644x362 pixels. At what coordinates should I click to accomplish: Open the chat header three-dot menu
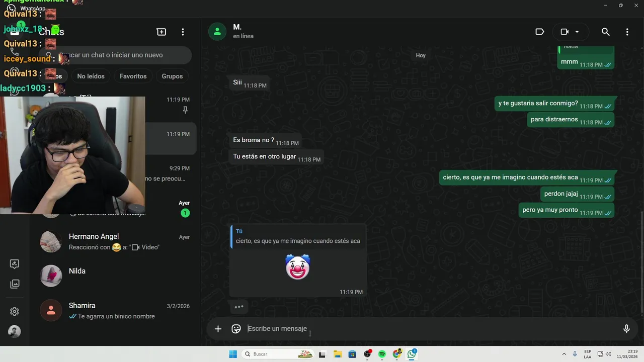[x=627, y=32]
